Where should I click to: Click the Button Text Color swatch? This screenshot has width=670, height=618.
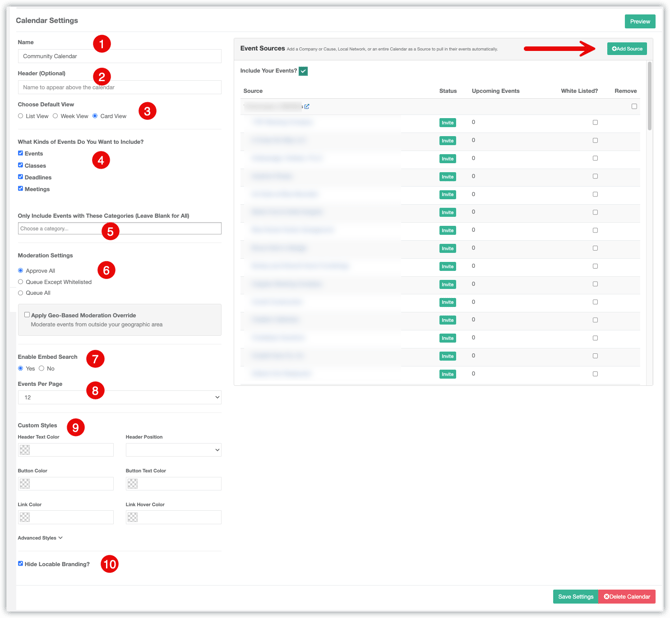point(132,483)
